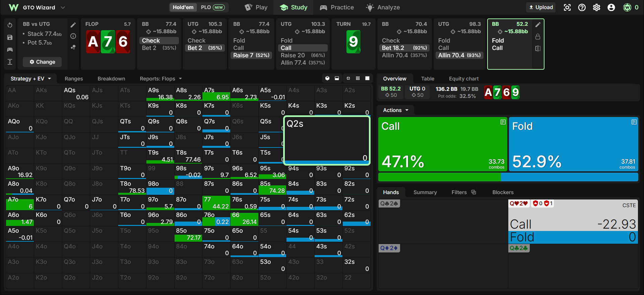Open the Strategy + EV dropdown

coord(30,78)
